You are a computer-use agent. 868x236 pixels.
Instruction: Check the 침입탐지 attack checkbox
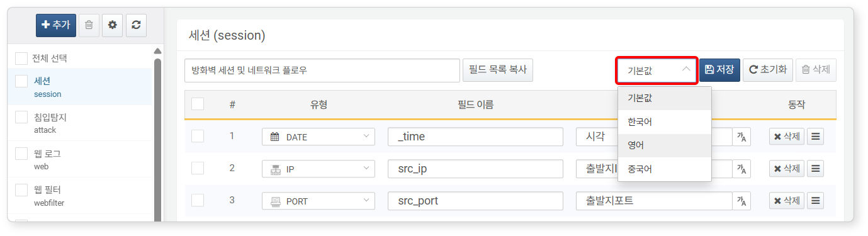coord(21,118)
